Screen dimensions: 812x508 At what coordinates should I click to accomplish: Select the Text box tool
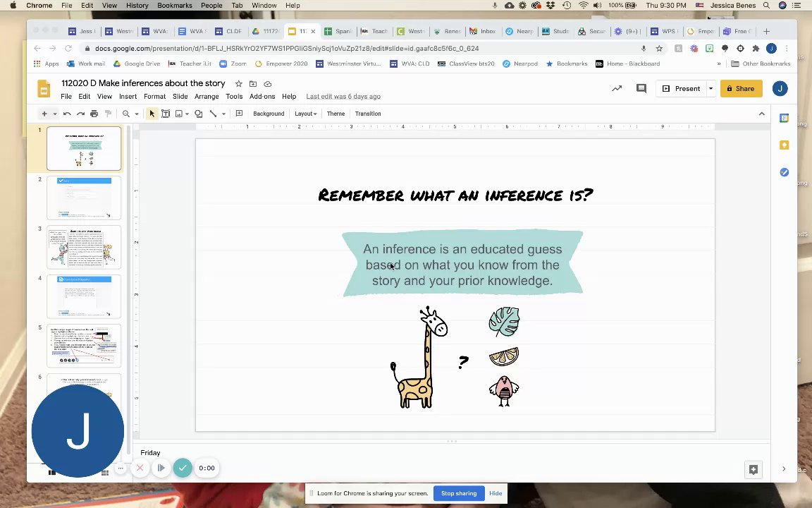pos(166,114)
